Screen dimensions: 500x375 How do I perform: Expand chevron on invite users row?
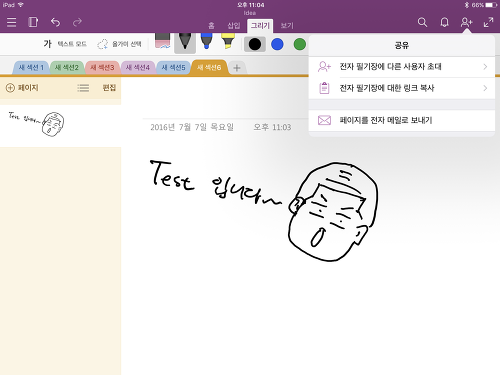pos(485,67)
